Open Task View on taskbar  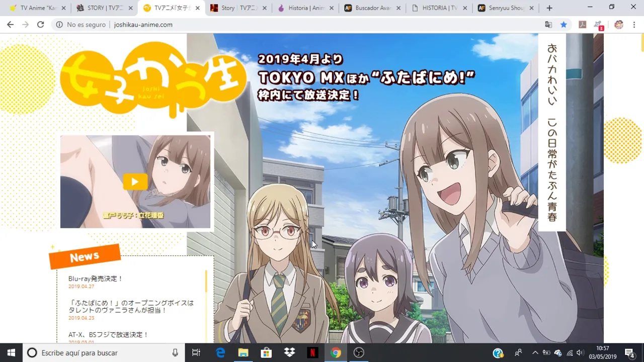196,352
